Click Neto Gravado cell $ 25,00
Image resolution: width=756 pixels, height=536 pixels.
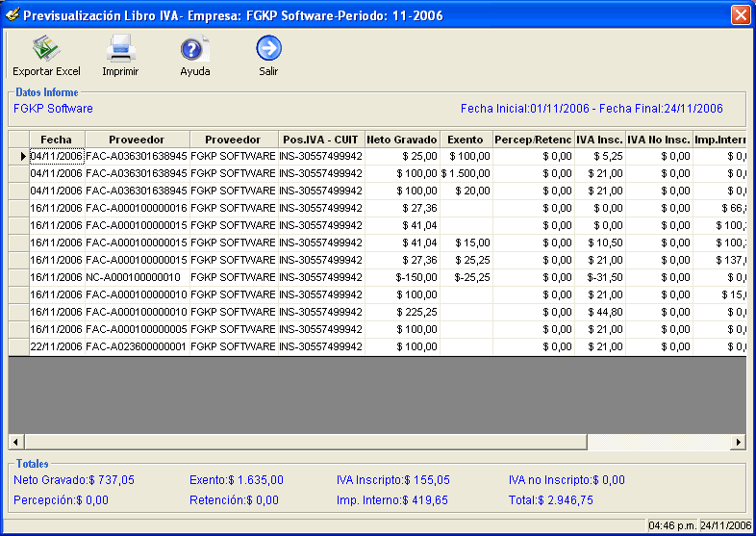(x=402, y=156)
